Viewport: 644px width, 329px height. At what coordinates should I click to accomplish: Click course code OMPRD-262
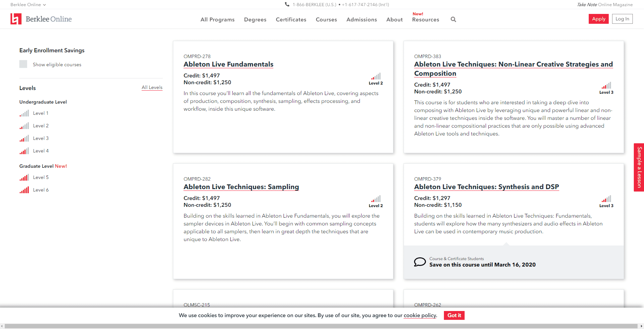[428, 305]
